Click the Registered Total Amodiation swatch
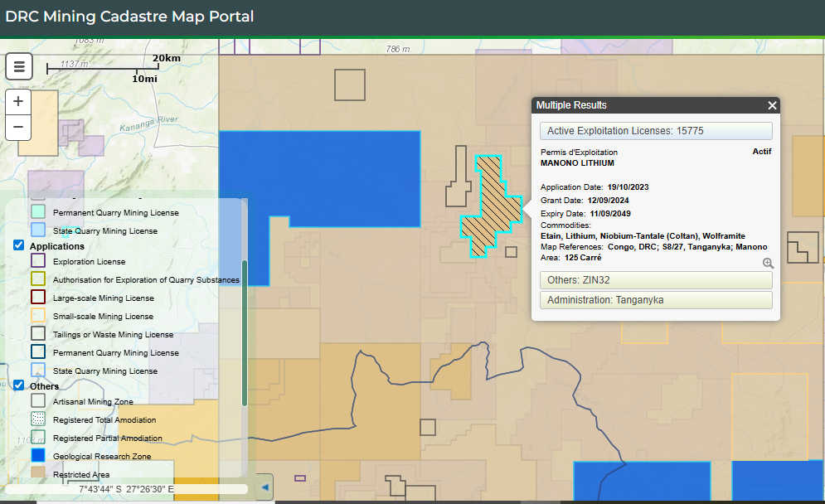Image resolution: width=825 pixels, height=504 pixels. 38,419
